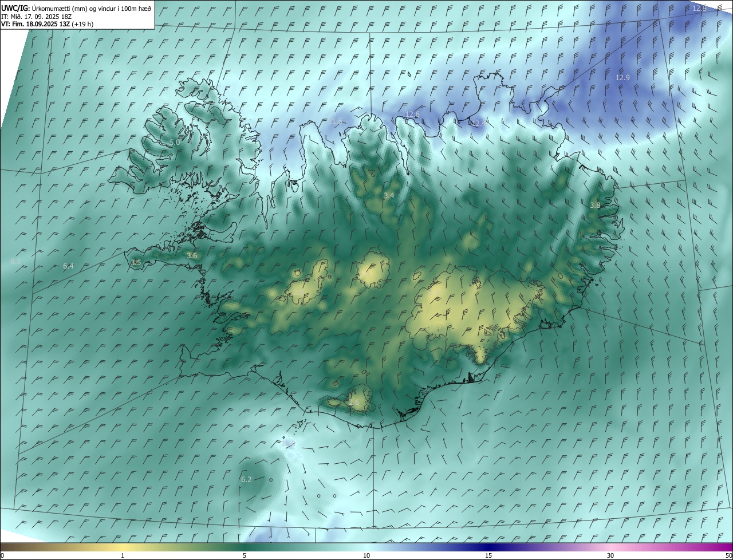This screenshot has width=733, height=560.
Task: Click the 30 tick on the colour scale
Action: pos(610,555)
